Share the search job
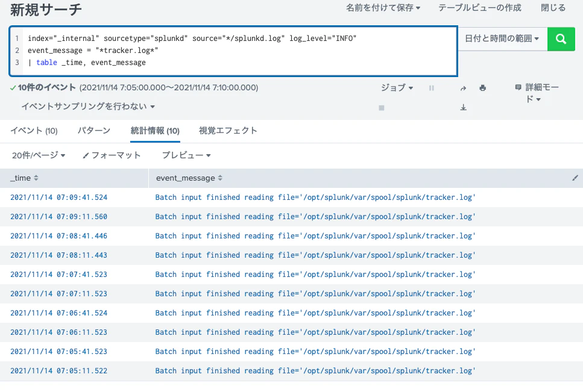Screen dimensions: 583x392 point(463,88)
